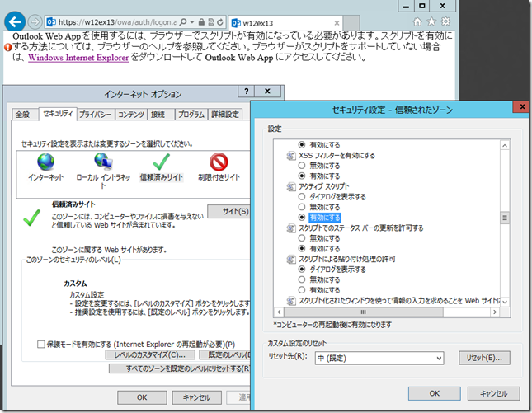Open the Tools gear icon
Image resolution: width=532 pixels, height=413 pixels.
coord(445,21)
